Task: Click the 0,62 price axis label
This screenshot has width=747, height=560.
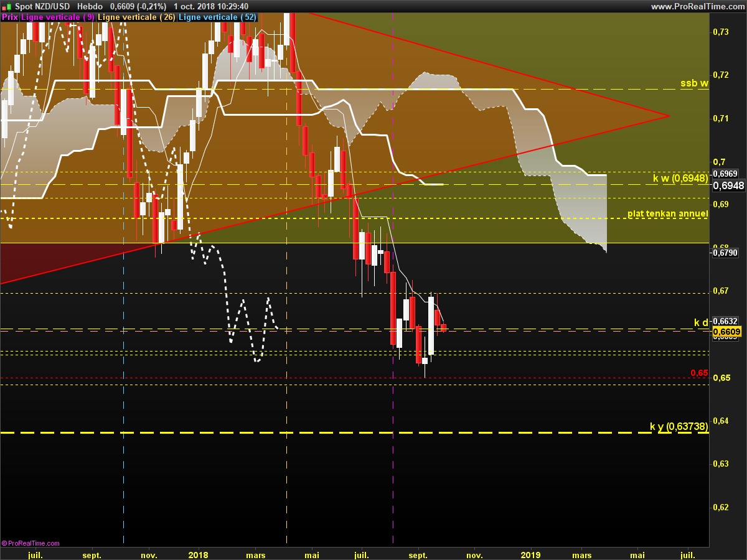Action: tap(720, 507)
